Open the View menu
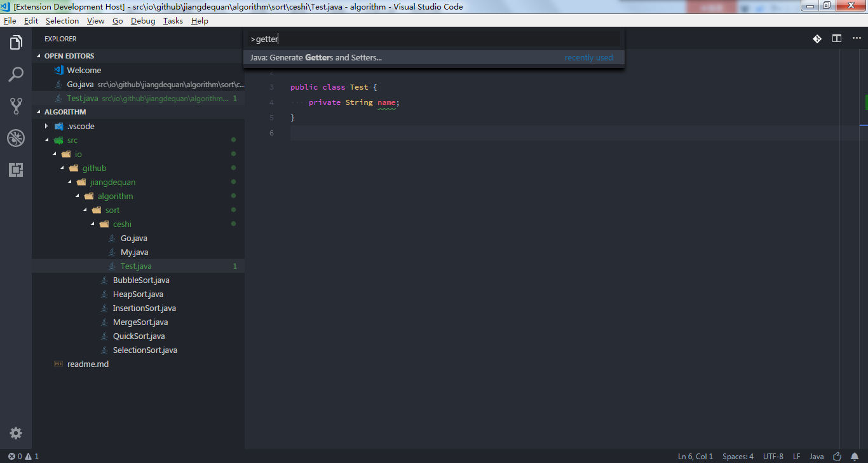Screen dimensions: 868x463 [96, 20]
